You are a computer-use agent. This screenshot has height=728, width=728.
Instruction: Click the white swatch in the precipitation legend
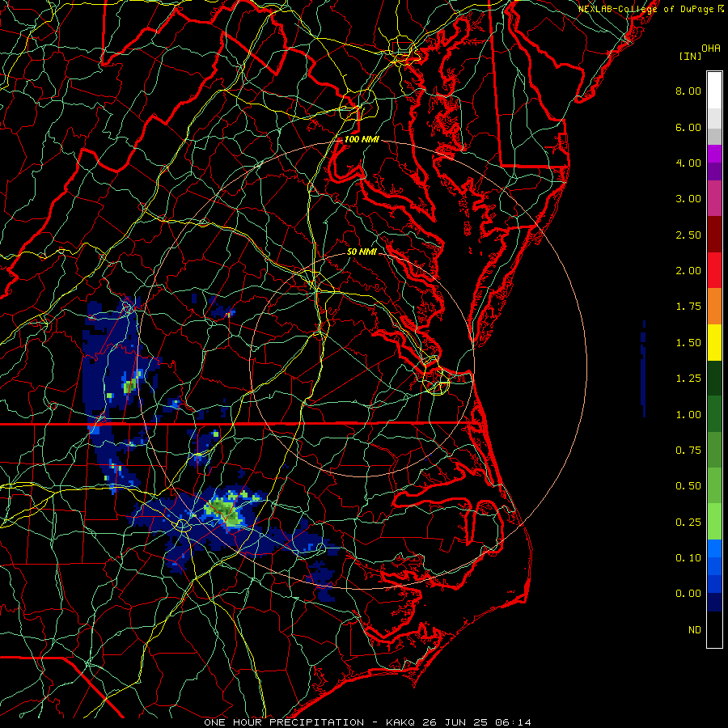tap(714, 91)
